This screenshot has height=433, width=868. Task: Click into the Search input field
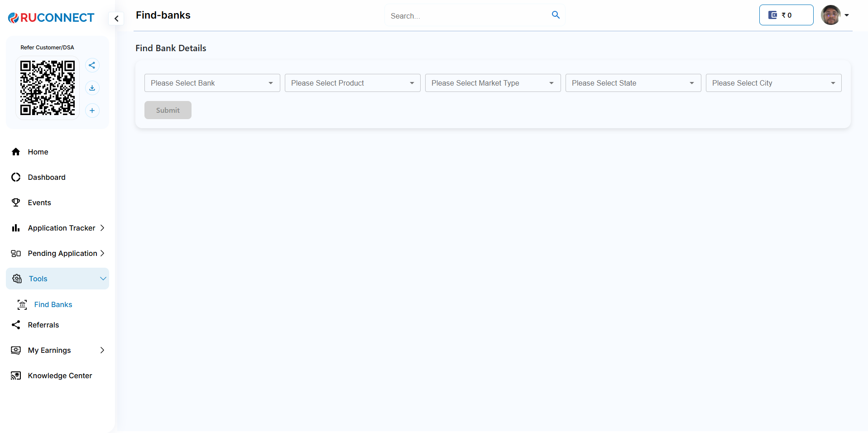(466, 16)
